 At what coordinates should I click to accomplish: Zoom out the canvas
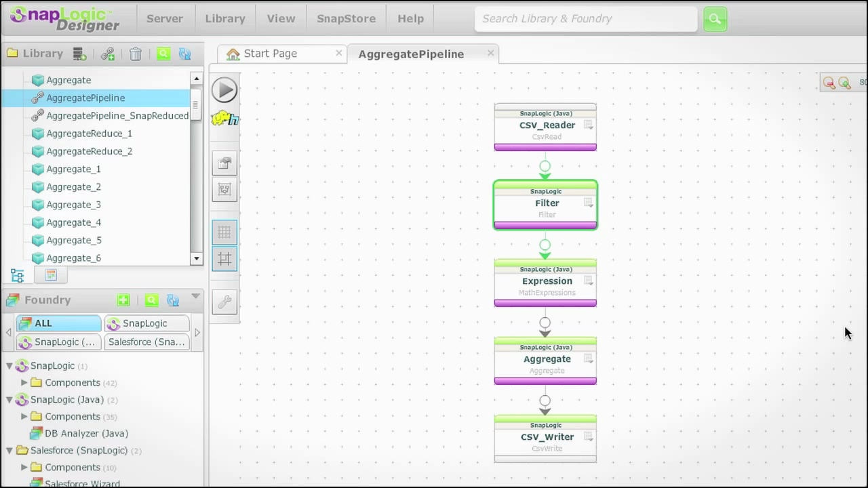[x=829, y=83]
